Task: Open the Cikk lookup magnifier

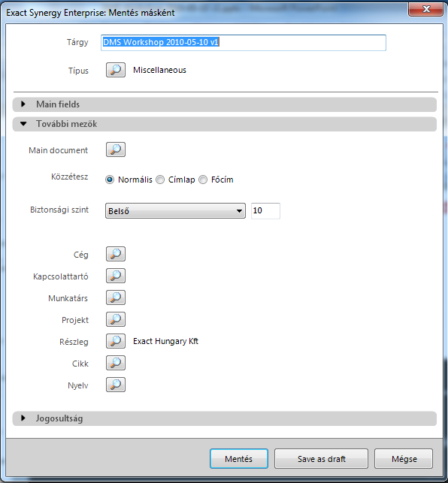Action: (x=116, y=363)
